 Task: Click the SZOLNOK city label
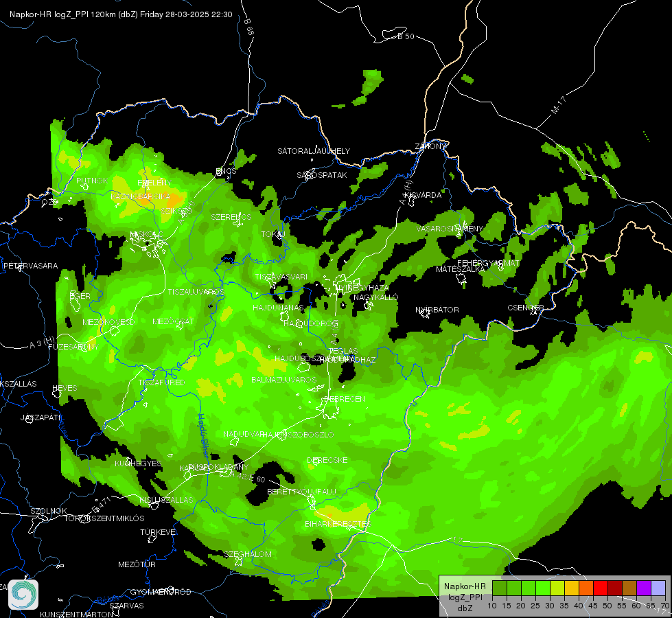(x=49, y=511)
